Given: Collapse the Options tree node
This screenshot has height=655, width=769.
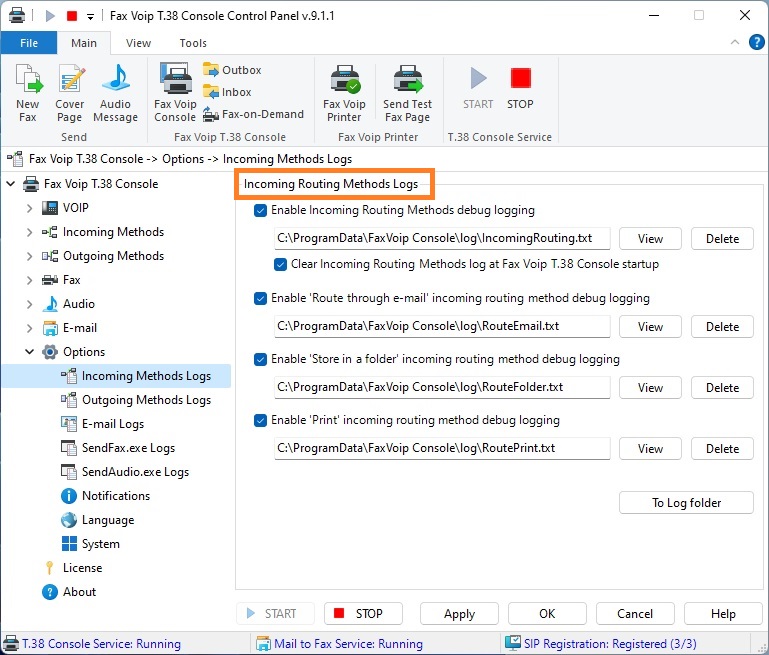Looking at the screenshot, I should (29, 352).
